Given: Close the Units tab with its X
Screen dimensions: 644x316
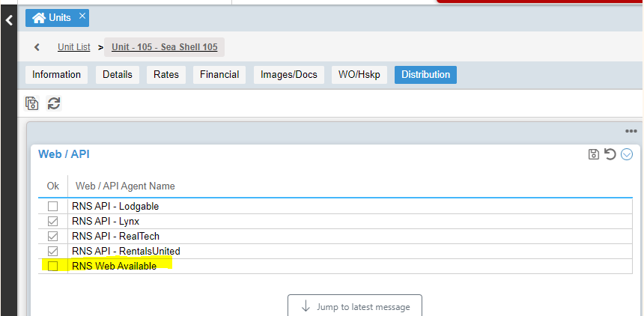Looking at the screenshot, I should point(82,16).
